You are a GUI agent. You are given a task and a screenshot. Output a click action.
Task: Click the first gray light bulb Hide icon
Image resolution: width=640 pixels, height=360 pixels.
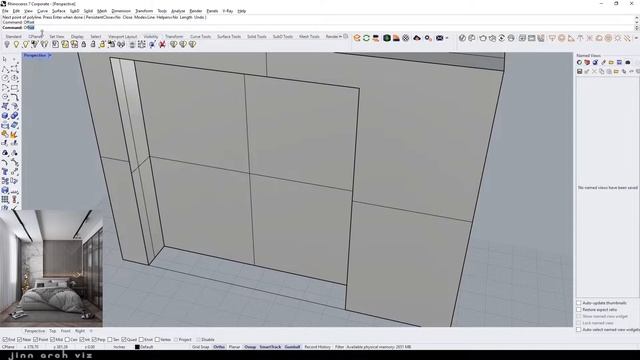click(x=7, y=44)
